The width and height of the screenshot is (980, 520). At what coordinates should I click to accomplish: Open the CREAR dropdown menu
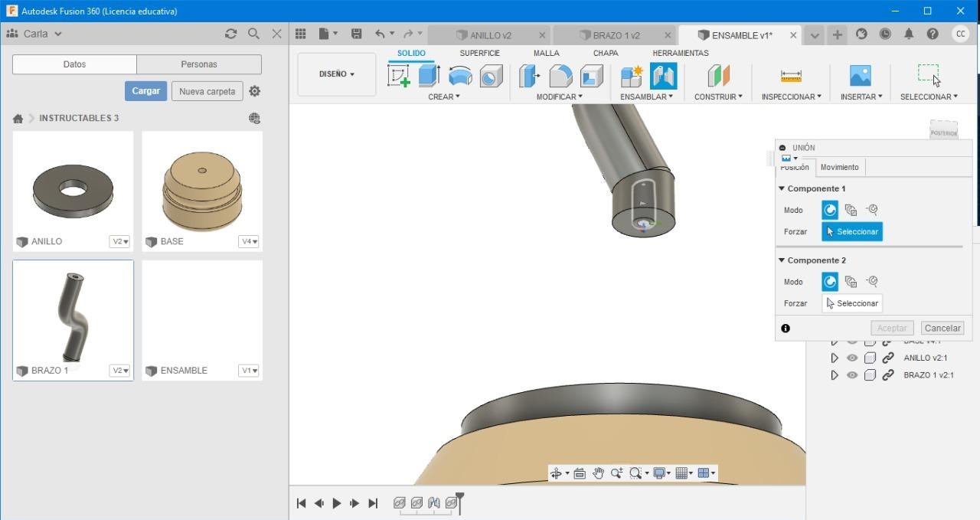click(x=444, y=96)
